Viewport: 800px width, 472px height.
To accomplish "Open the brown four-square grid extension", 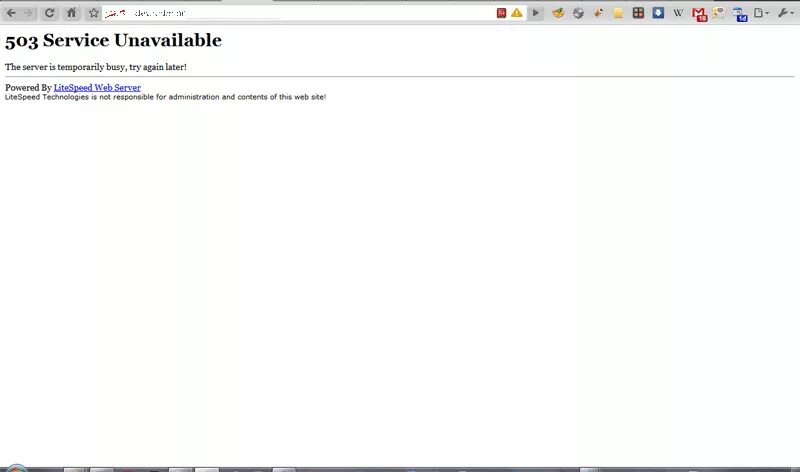I will point(638,13).
